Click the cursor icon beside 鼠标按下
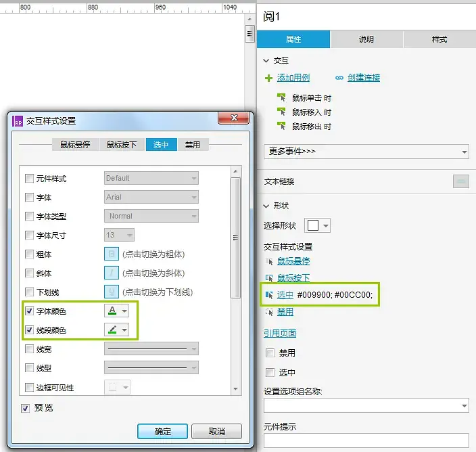Viewport: 476px width, 452px height. (x=269, y=277)
